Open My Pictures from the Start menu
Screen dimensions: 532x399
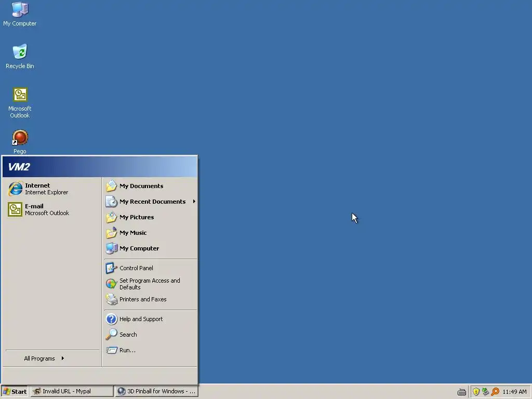pos(150,217)
